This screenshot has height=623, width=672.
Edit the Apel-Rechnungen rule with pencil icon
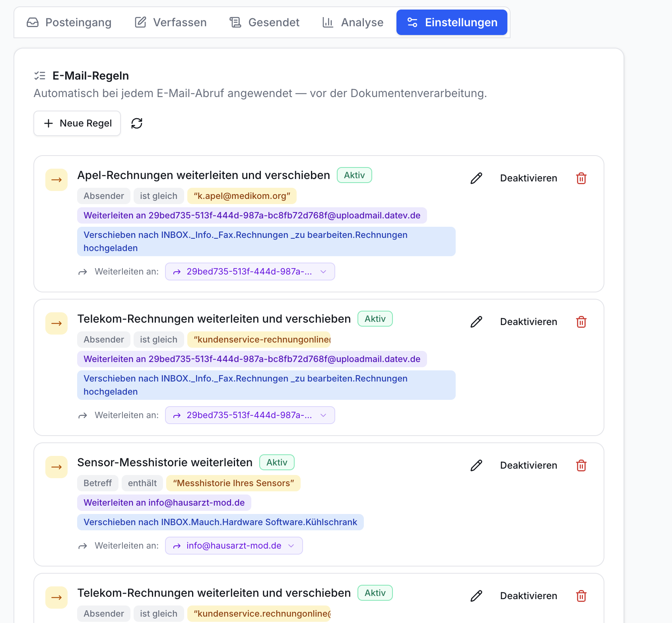click(476, 178)
